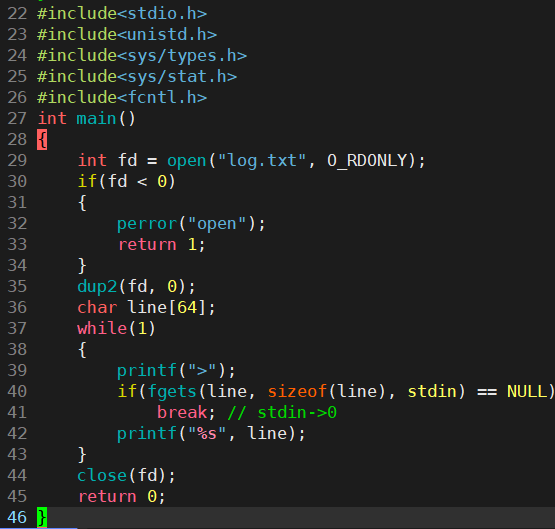
Task: Click the stdin argument in fgets call
Action: tap(432, 392)
